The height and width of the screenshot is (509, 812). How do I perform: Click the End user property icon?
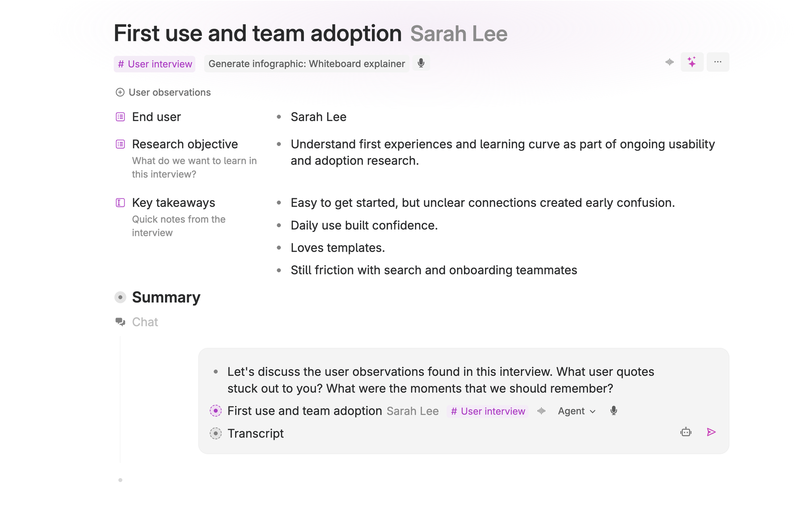[x=120, y=117]
